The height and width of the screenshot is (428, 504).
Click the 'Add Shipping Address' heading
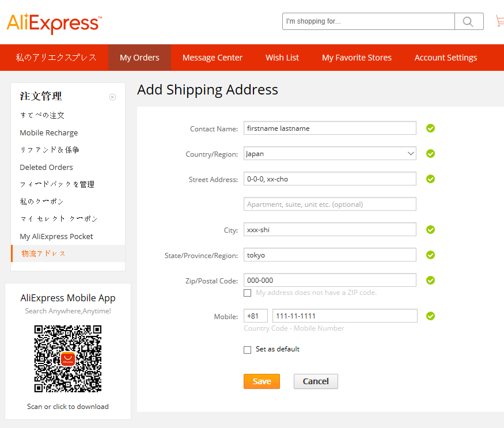coord(207,90)
